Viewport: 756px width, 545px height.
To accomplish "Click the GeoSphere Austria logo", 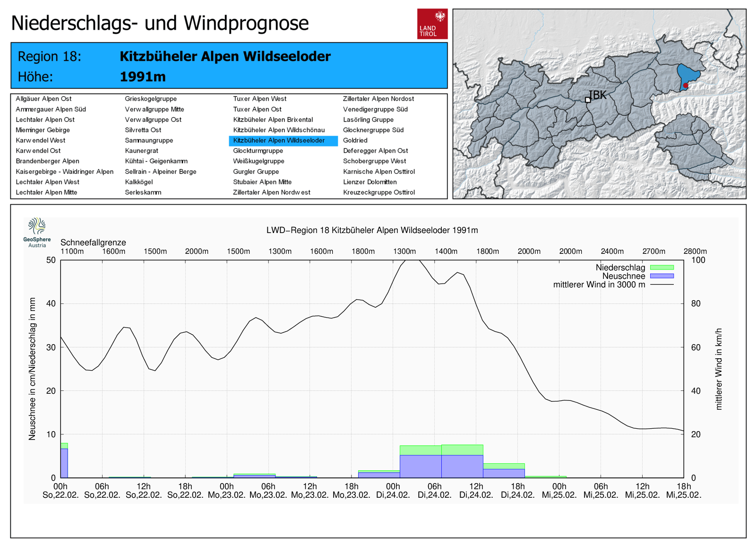I will point(37,233).
